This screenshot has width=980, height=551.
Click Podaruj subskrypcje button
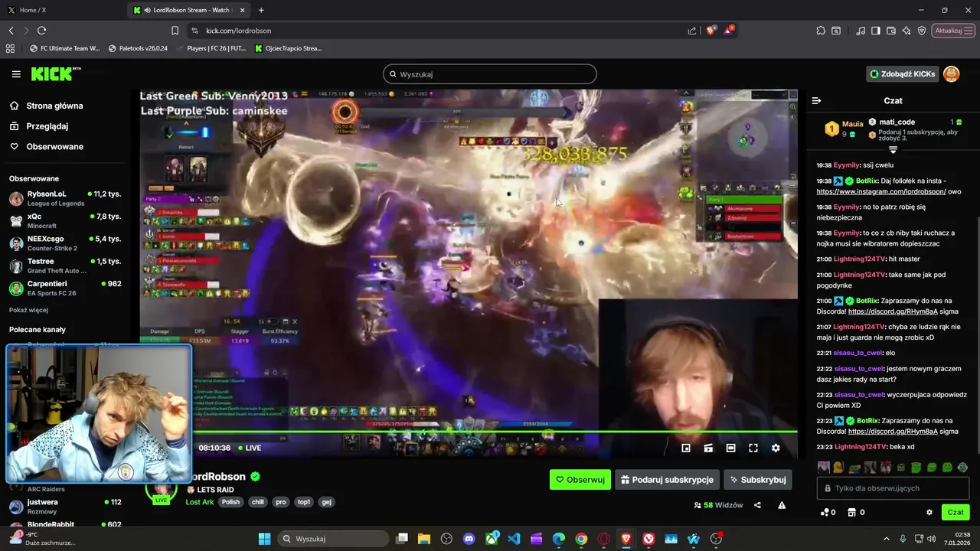click(667, 480)
